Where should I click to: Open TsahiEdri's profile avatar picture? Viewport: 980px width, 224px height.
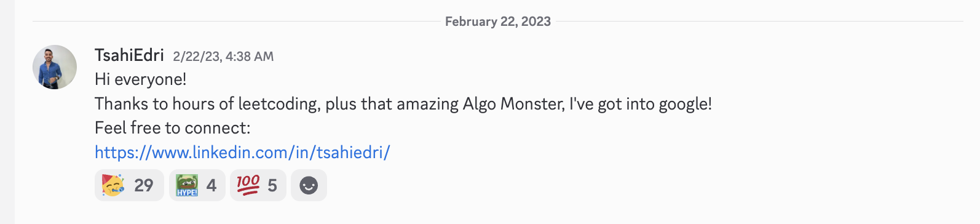click(55, 67)
